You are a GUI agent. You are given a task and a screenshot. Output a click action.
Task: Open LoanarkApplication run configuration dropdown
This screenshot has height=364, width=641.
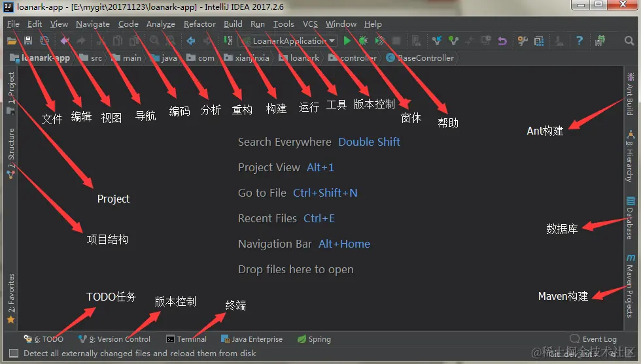288,41
